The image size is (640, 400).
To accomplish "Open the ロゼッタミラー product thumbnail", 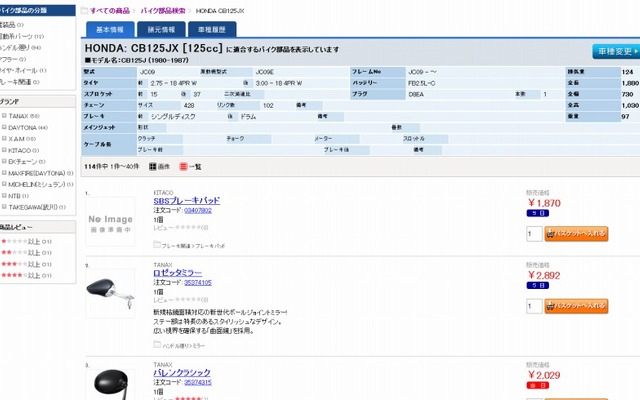I will pyautogui.click(x=110, y=293).
